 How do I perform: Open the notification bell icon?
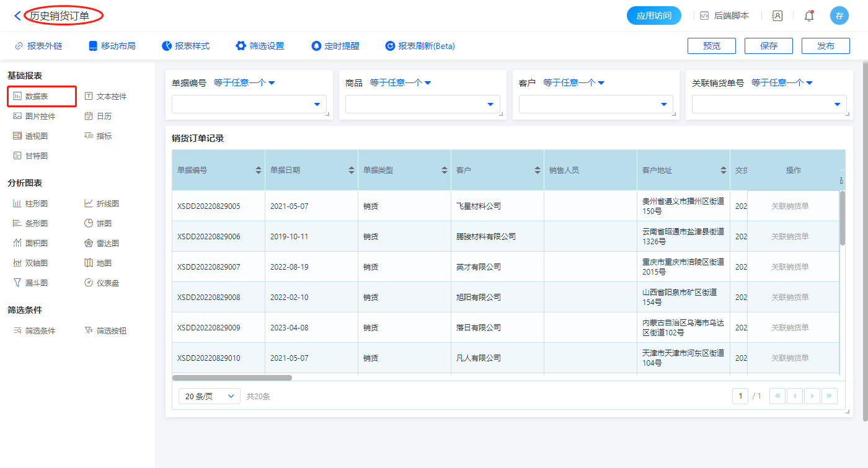point(808,16)
